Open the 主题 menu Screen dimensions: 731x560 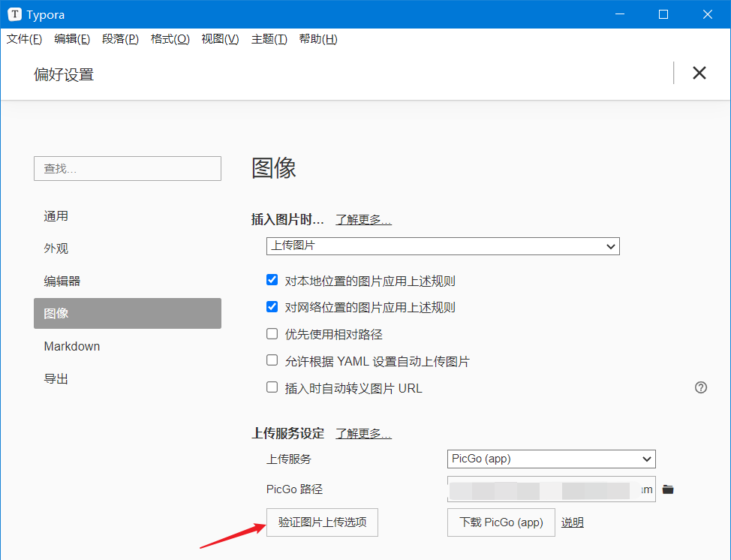[268, 39]
